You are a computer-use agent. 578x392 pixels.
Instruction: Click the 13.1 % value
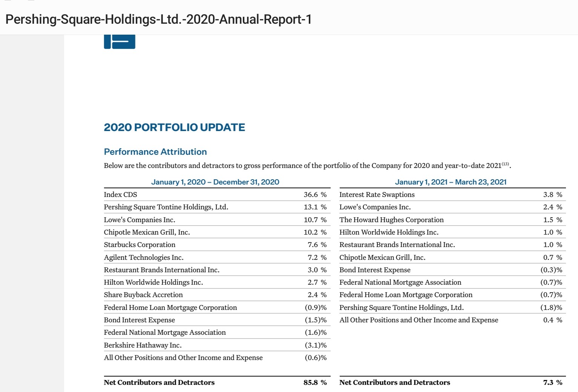(x=315, y=207)
